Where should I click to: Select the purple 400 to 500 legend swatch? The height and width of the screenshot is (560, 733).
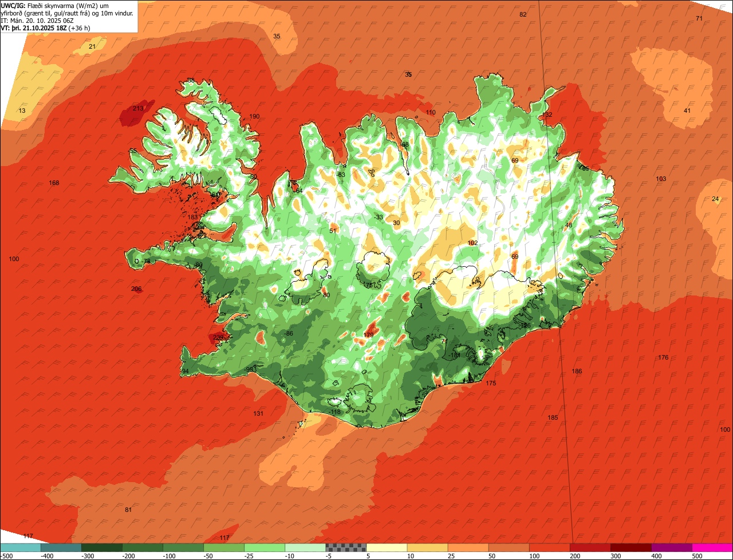pos(671,547)
